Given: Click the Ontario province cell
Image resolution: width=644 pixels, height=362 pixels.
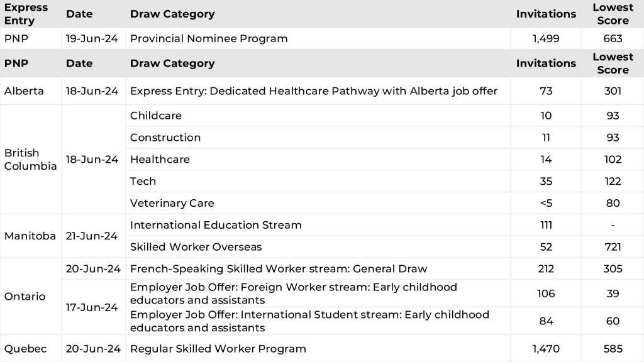Looking at the screenshot, I should (25, 297).
